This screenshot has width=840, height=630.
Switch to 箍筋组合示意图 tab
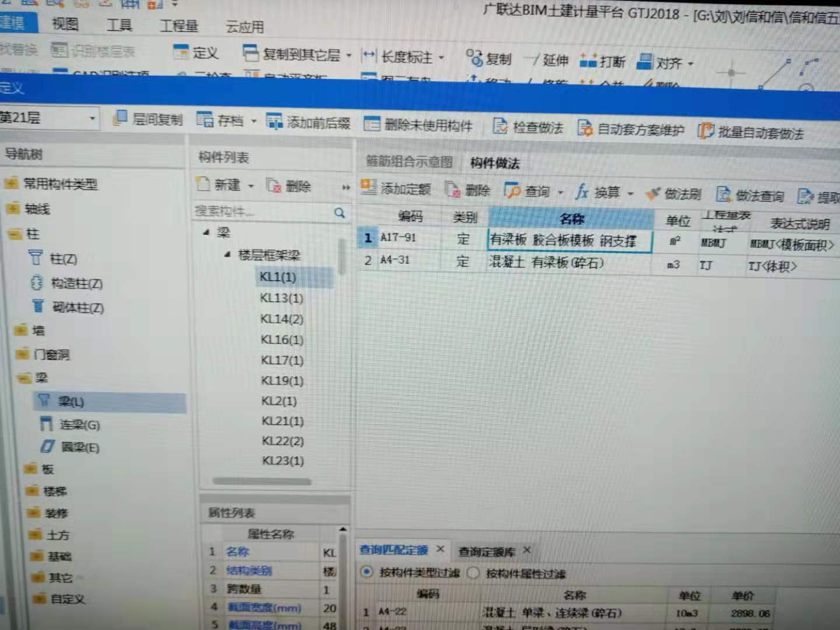click(x=409, y=162)
